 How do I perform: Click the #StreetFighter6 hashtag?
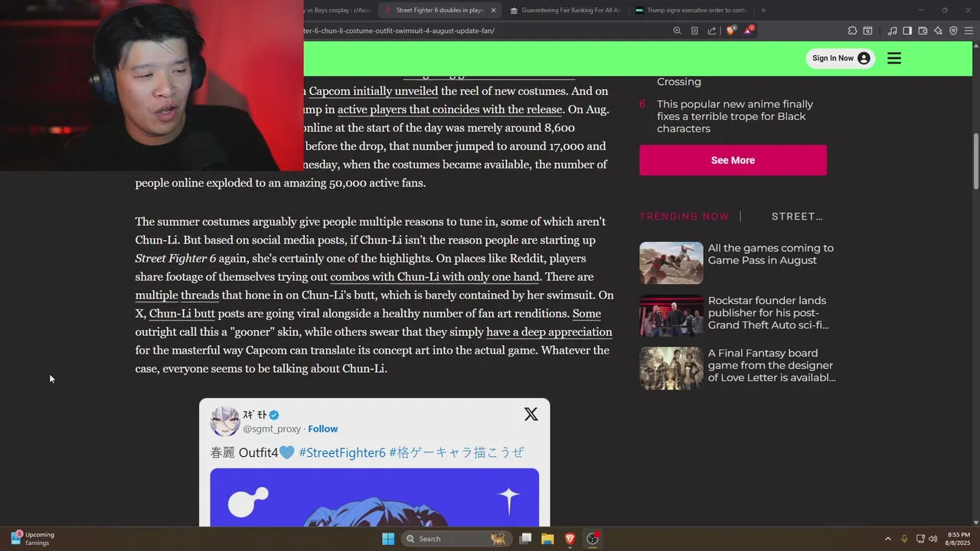tap(342, 452)
